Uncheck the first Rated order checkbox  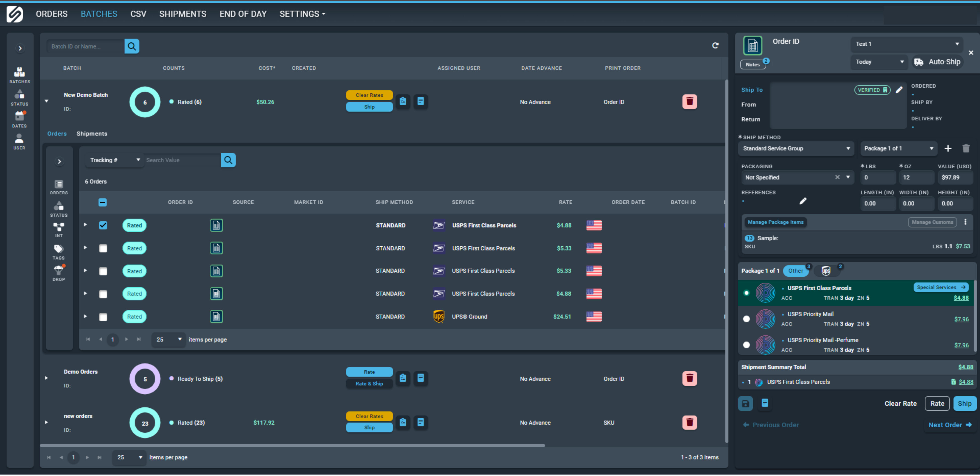tap(103, 225)
